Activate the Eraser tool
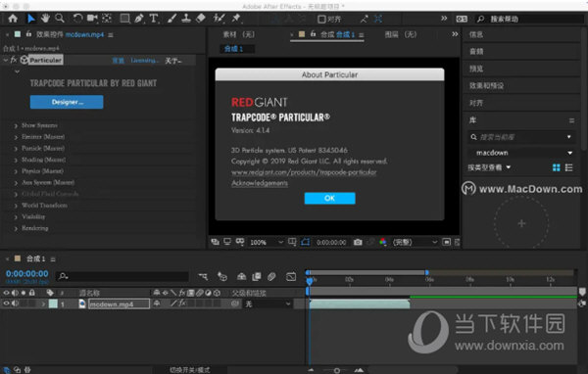The width and height of the screenshot is (588, 374). (x=201, y=18)
